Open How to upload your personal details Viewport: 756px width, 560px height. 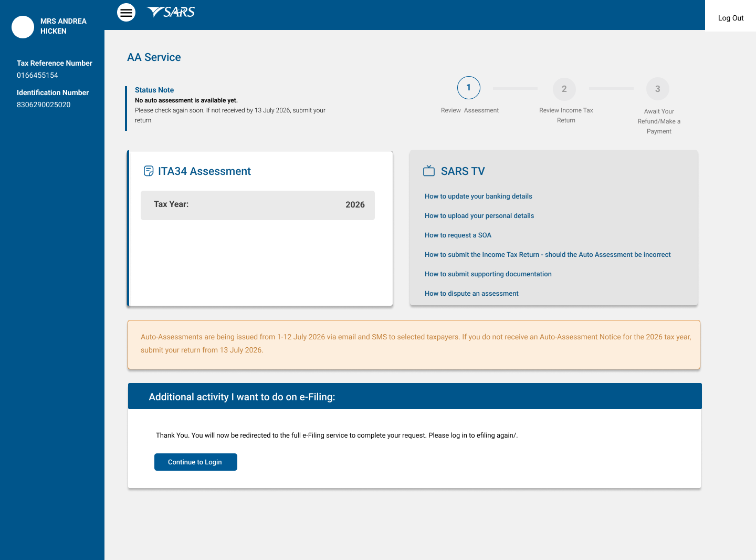click(479, 216)
